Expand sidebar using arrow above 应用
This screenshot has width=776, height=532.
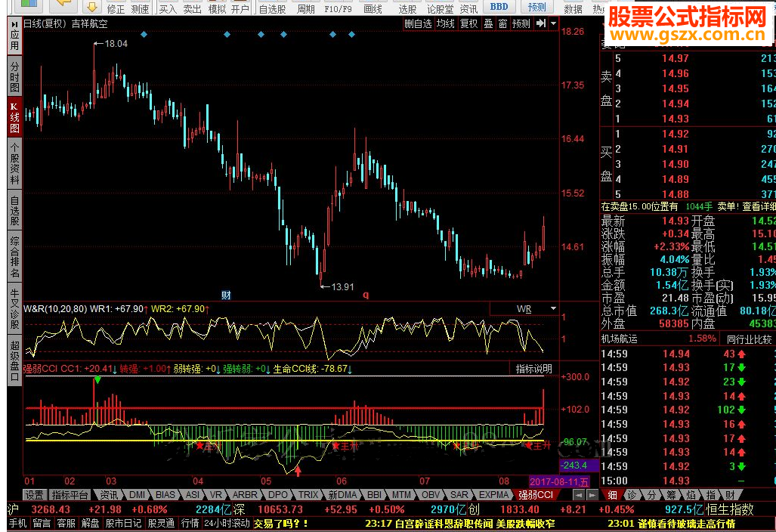[14, 24]
